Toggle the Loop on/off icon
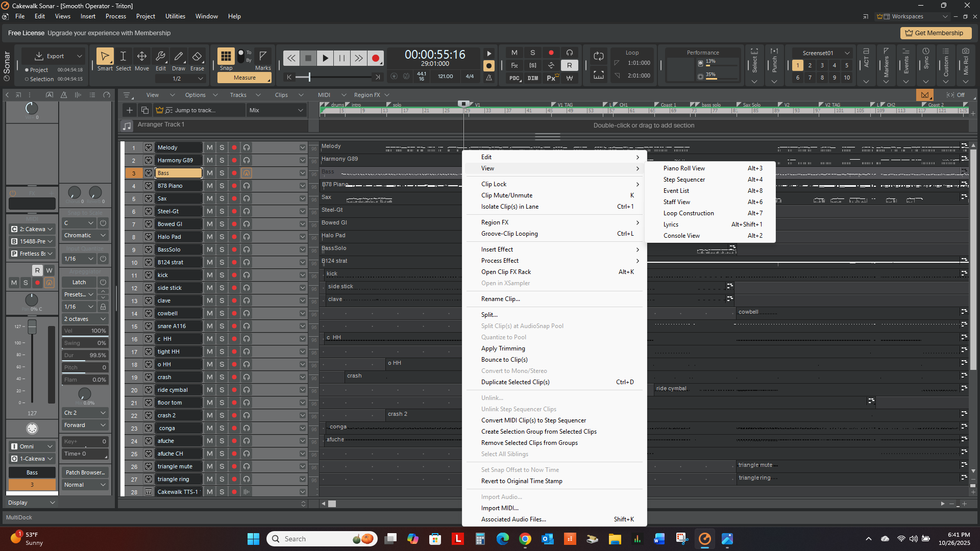 (598, 56)
